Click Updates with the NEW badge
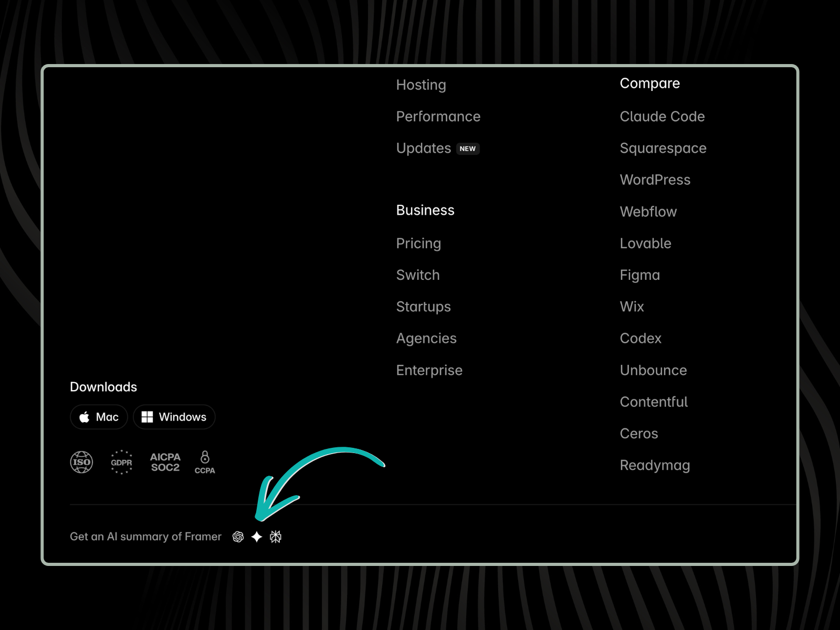 pos(424,148)
